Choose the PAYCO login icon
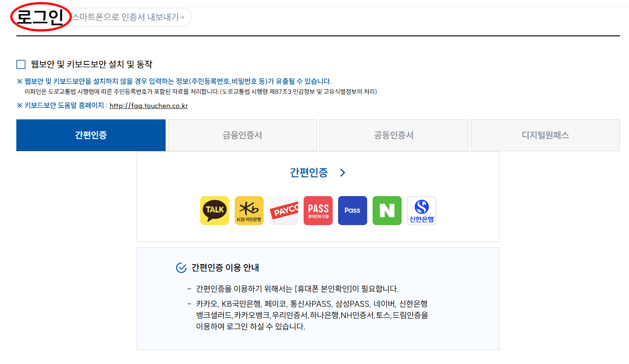Image resolution: width=629 pixels, height=364 pixels. 283,210
